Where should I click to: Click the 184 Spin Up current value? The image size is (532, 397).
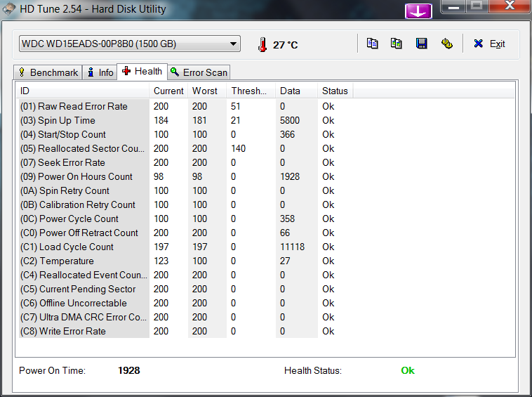point(161,121)
